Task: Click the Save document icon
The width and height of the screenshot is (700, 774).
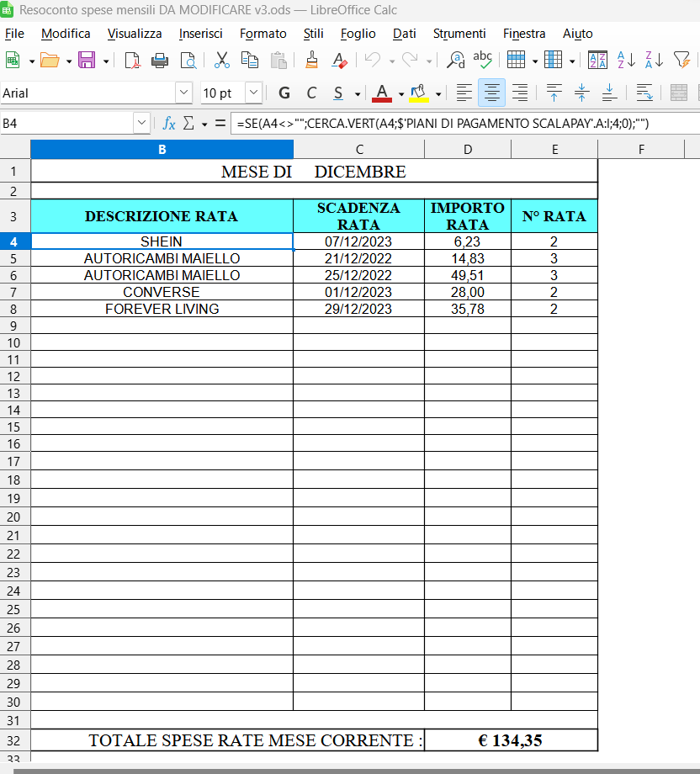Action: [86, 61]
